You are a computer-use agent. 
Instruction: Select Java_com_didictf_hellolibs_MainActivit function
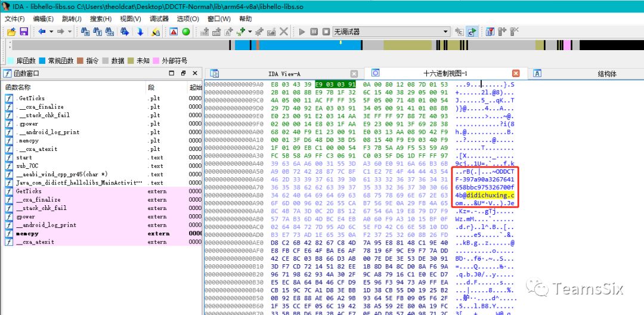103,183
